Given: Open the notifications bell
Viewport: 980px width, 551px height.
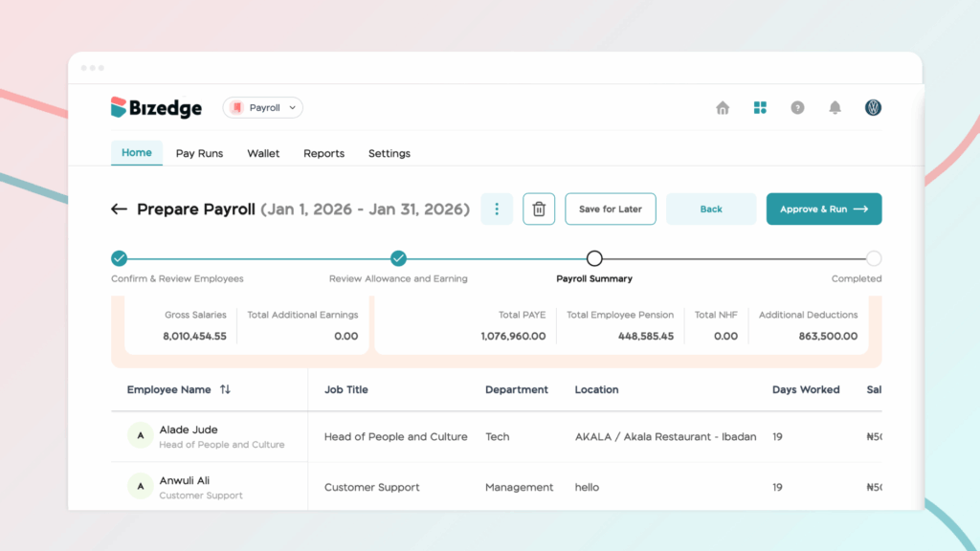Looking at the screenshot, I should [835, 108].
